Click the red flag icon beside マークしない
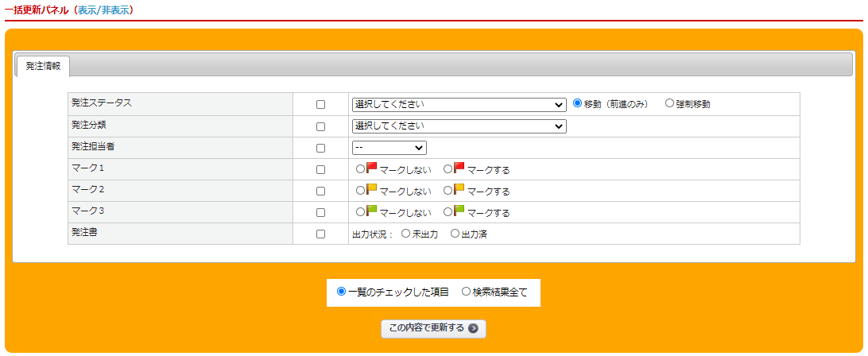 point(371,168)
